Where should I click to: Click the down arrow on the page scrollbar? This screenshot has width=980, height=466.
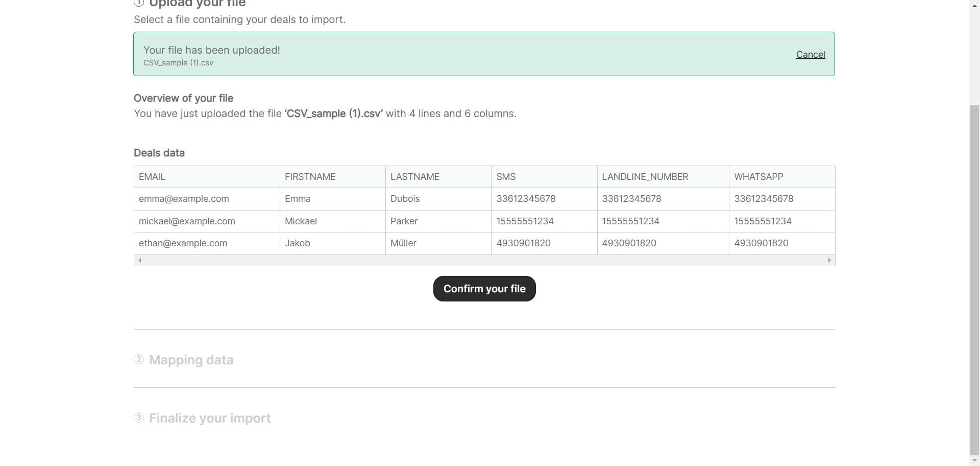(x=974, y=459)
